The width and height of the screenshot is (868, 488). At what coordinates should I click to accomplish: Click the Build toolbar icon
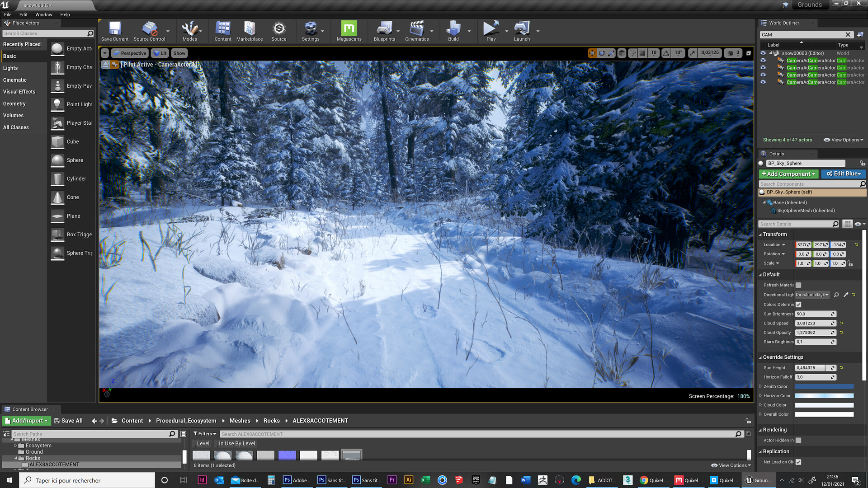pyautogui.click(x=453, y=30)
